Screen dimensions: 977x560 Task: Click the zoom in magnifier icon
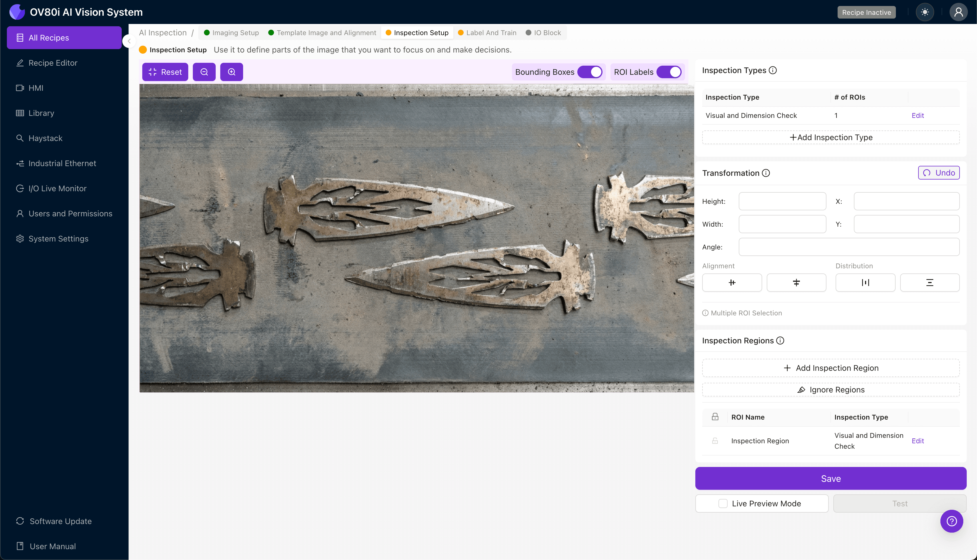231,72
